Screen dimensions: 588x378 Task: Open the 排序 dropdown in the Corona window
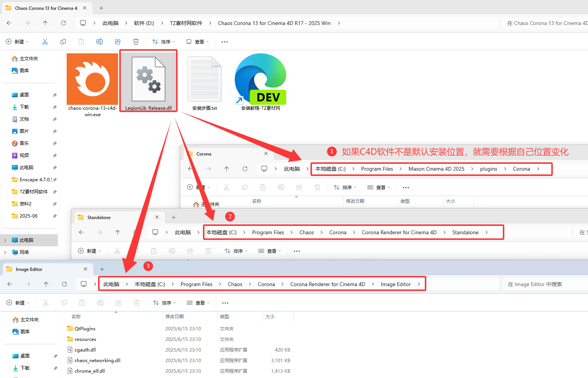tap(345, 187)
